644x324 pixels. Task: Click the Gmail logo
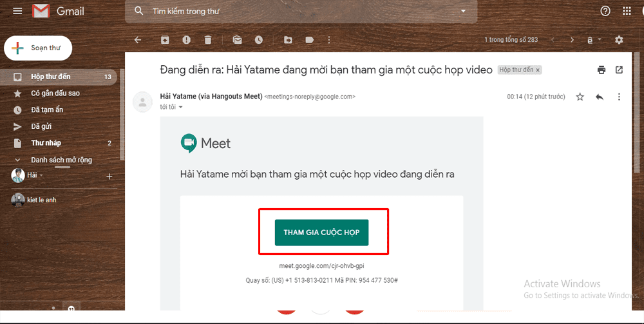pos(59,11)
